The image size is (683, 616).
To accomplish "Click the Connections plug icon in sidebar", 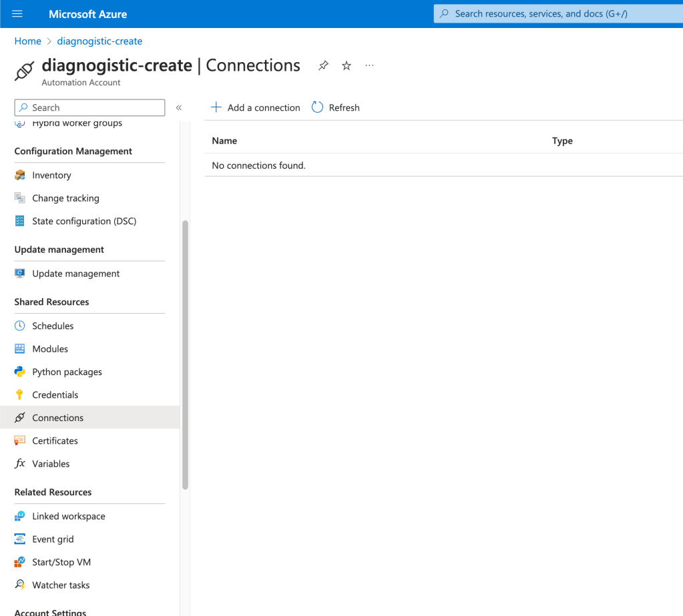I will point(19,418).
